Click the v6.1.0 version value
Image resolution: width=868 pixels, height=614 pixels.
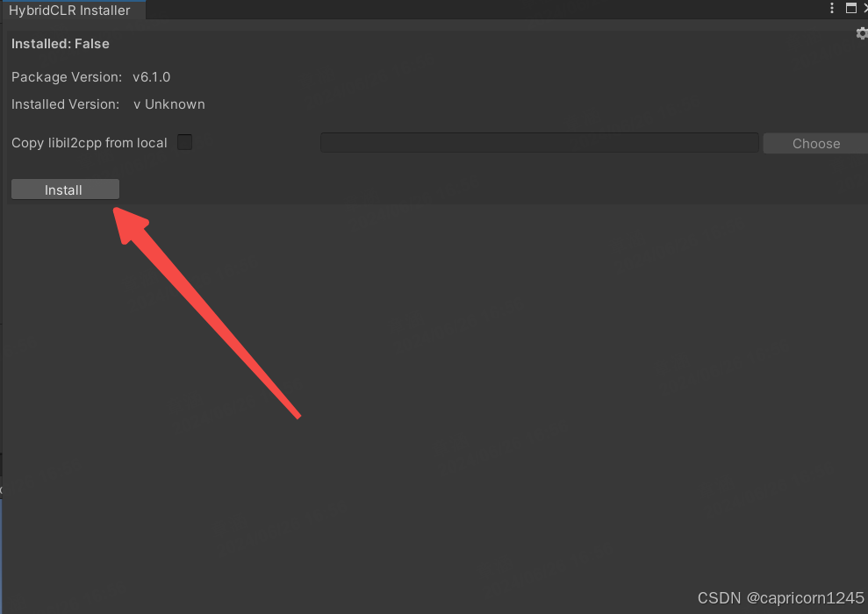(151, 77)
